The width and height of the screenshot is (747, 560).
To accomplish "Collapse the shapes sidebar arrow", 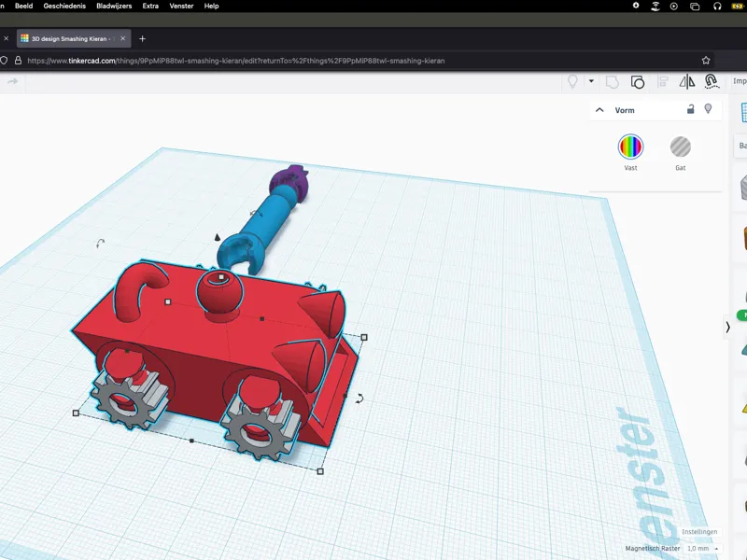I will [x=727, y=328].
